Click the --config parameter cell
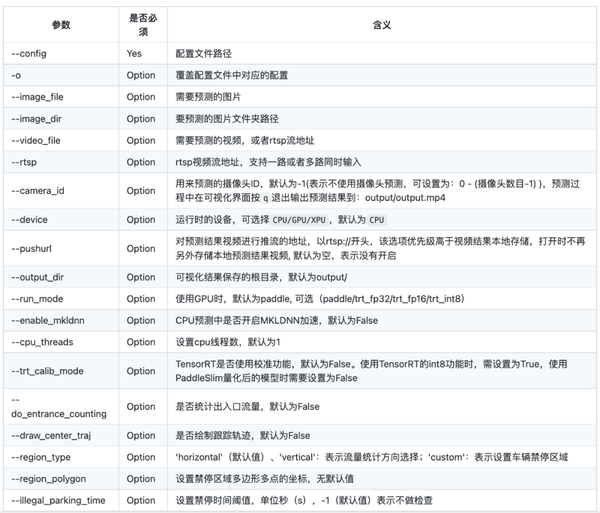This screenshot has height=513, width=600. pyautogui.click(x=61, y=54)
